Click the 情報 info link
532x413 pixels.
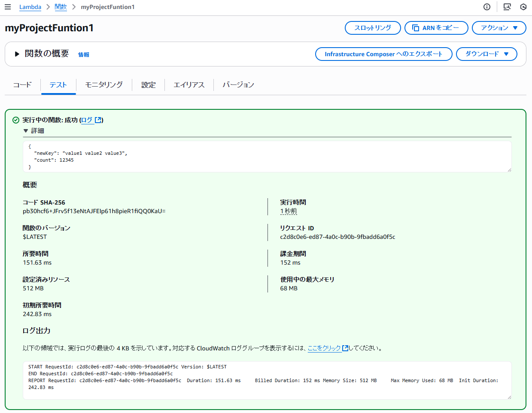point(84,54)
